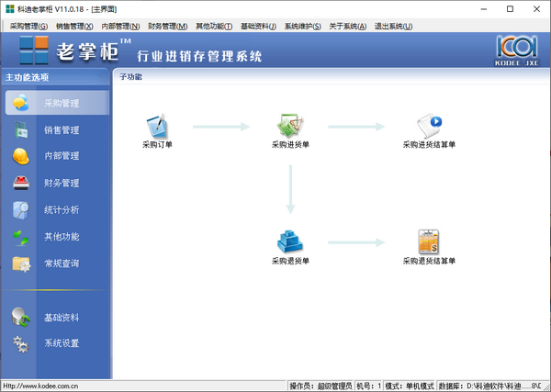This screenshot has height=392, width=551.
Task: Select 常规查询 label in sidebar
Action: coord(62,263)
